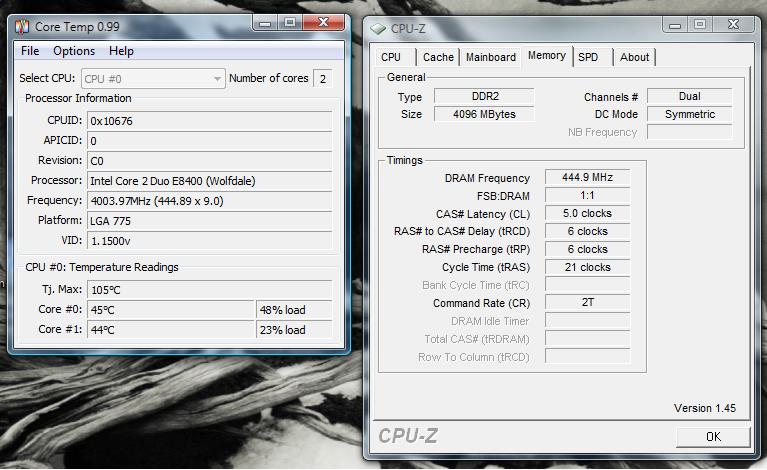This screenshot has height=470, width=767.
Task: Click the Channels # value Dual
Action: tap(690, 96)
